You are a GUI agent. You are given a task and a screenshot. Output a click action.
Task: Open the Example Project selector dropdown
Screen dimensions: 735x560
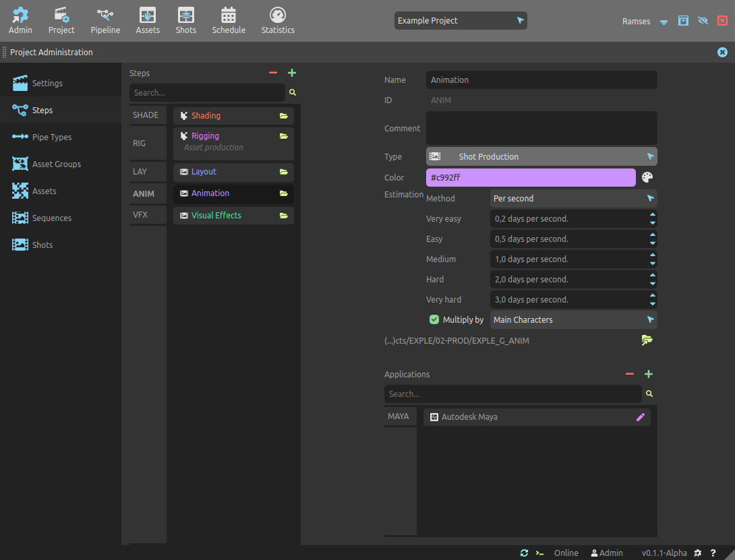(461, 21)
